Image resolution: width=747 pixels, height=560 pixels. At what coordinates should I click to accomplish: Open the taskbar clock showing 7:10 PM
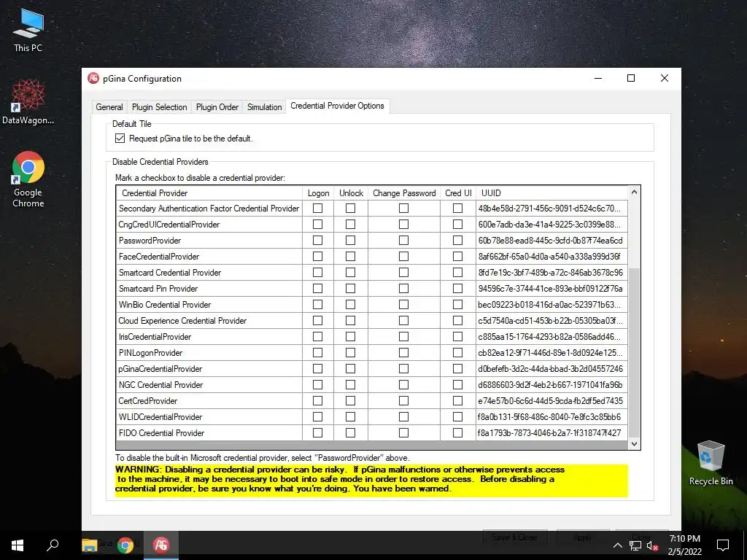[684, 545]
